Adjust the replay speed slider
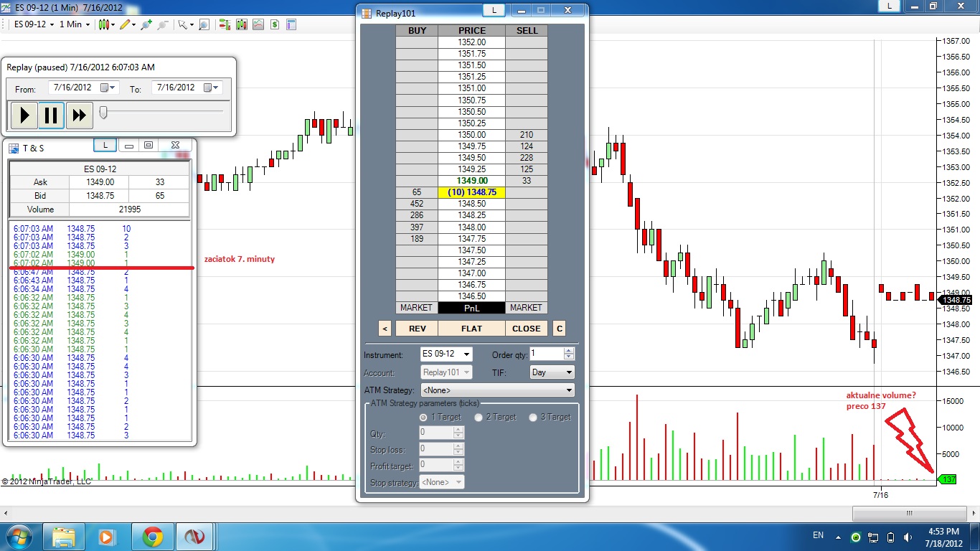980x551 pixels. pyautogui.click(x=103, y=112)
